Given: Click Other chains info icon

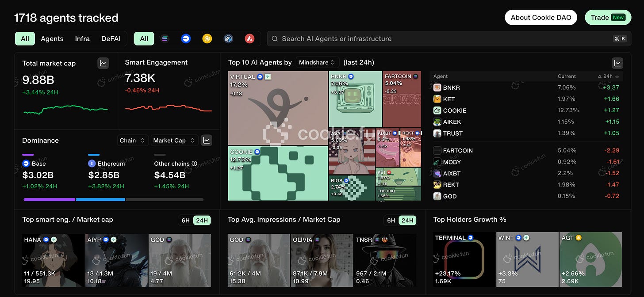Looking at the screenshot, I should coord(194,164).
